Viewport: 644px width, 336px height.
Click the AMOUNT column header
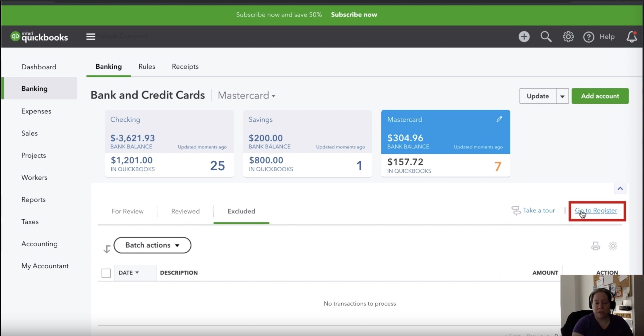click(x=545, y=273)
